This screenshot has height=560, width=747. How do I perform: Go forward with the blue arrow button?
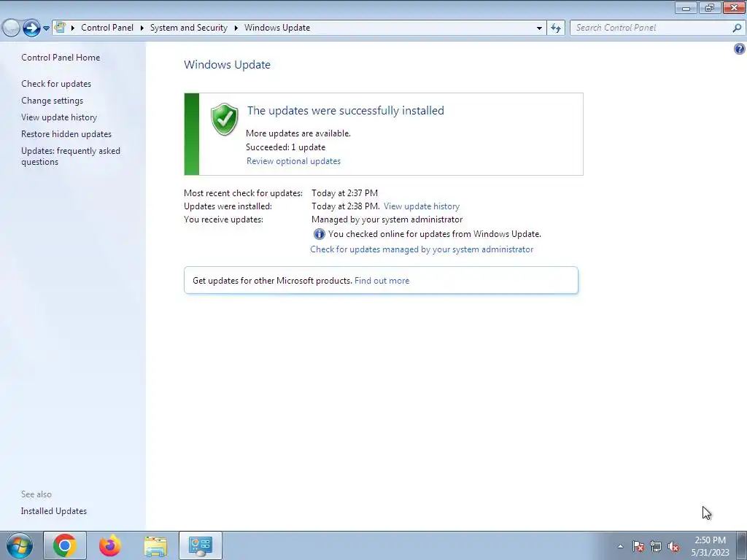[x=31, y=28]
